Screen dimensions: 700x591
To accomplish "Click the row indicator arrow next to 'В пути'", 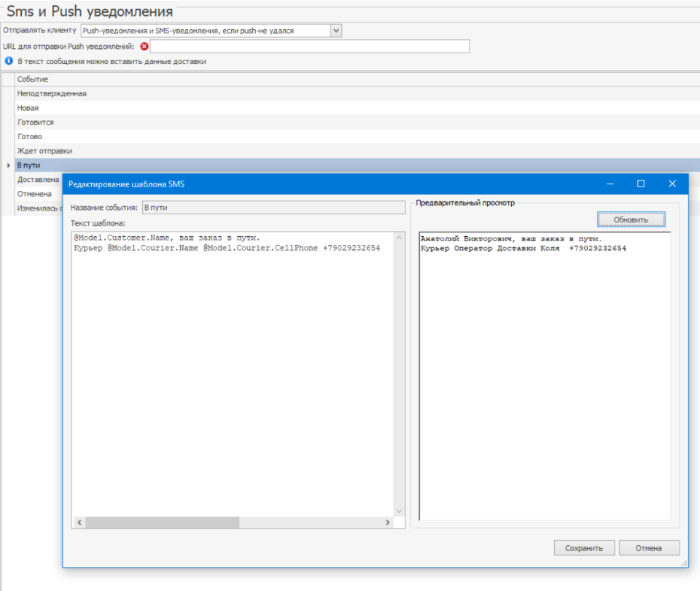I will [8, 165].
